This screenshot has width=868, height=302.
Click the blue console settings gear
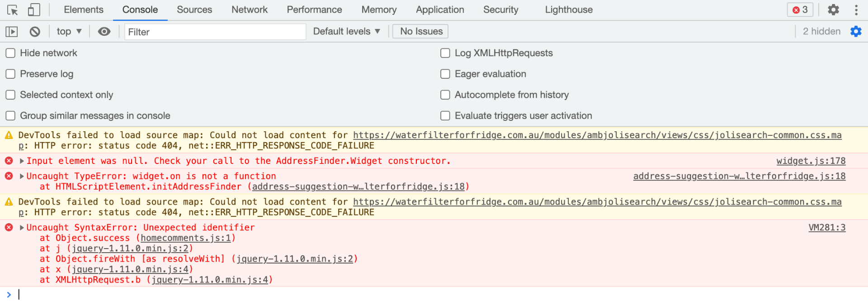click(856, 32)
